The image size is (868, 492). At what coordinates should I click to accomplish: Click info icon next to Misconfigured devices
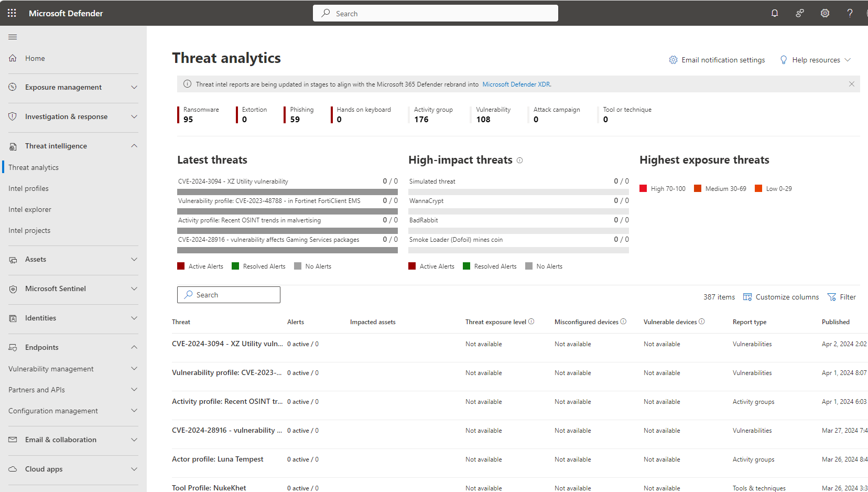tap(623, 322)
